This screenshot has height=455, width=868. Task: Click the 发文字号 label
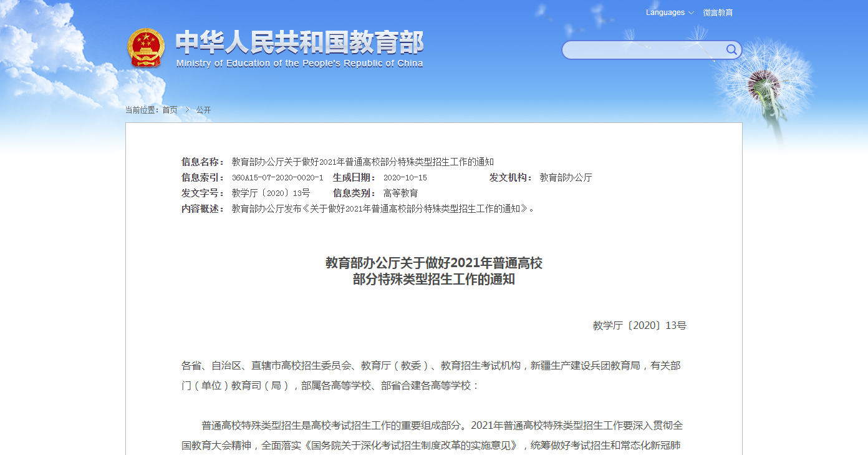[203, 193]
